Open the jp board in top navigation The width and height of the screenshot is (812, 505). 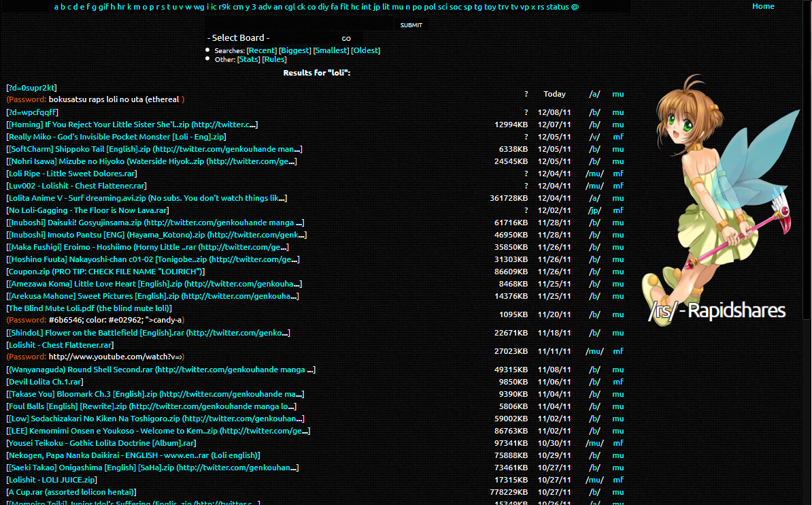point(377,7)
